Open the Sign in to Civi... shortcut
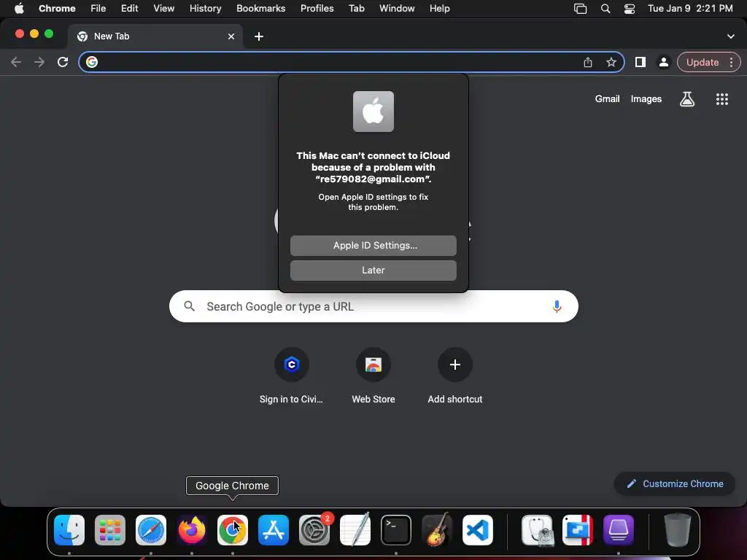 pos(291,376)
